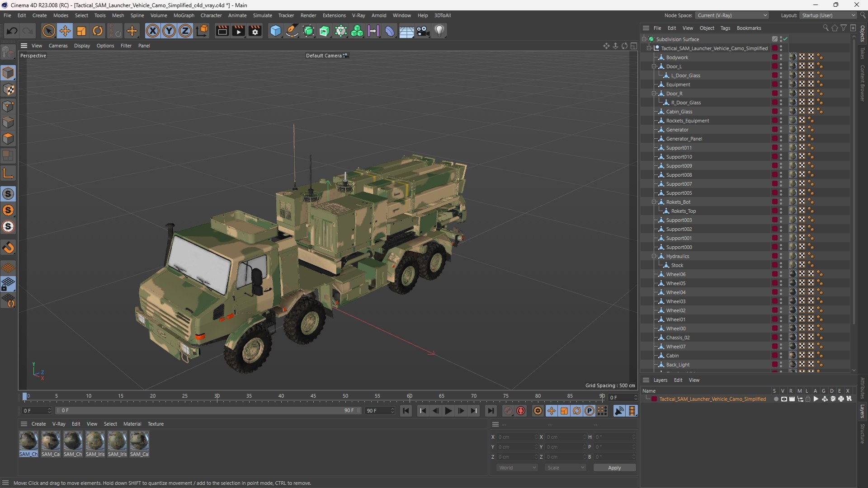
Task: Open the Spline Pen tool
Action: (x=292, y=31)
